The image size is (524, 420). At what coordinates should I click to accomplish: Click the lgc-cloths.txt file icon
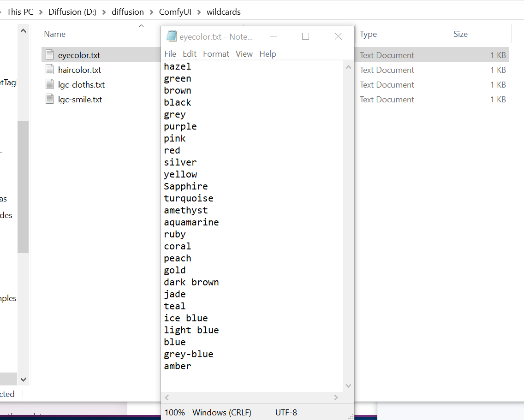(49, 84)
